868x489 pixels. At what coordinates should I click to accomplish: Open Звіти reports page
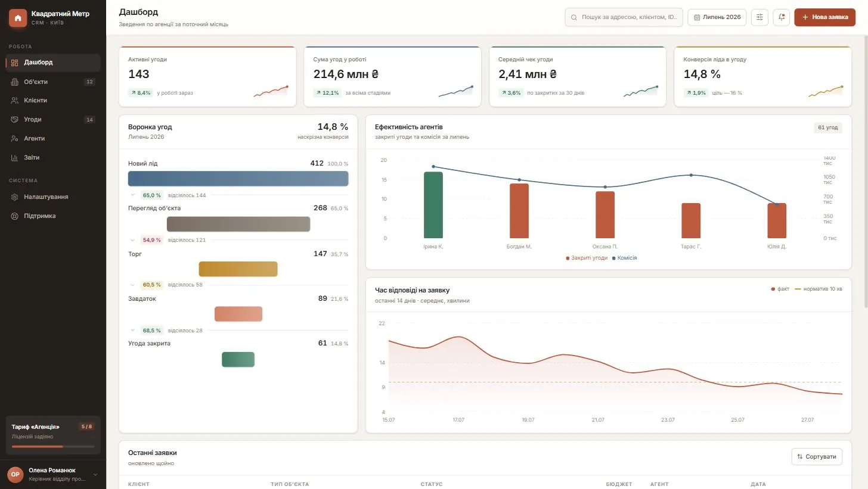click(x=53, y=158)
